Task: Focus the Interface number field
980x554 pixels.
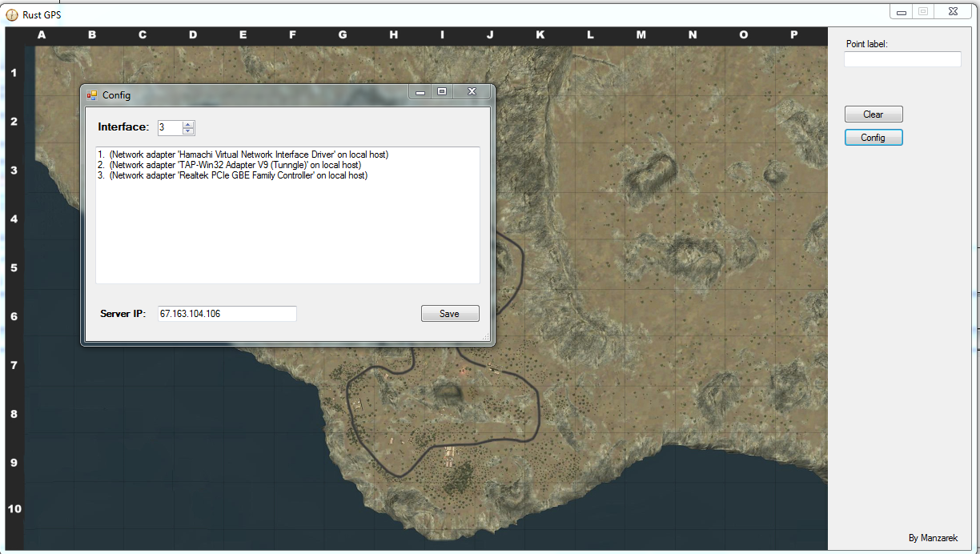Action: pyautogui.click(x=170, y=127)
